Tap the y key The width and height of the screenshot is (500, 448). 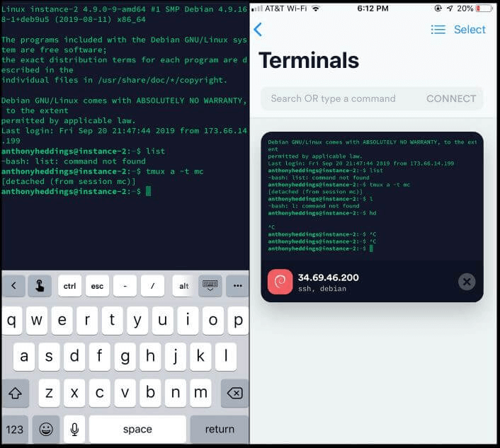pyautogui.click(x=137, y=320)
